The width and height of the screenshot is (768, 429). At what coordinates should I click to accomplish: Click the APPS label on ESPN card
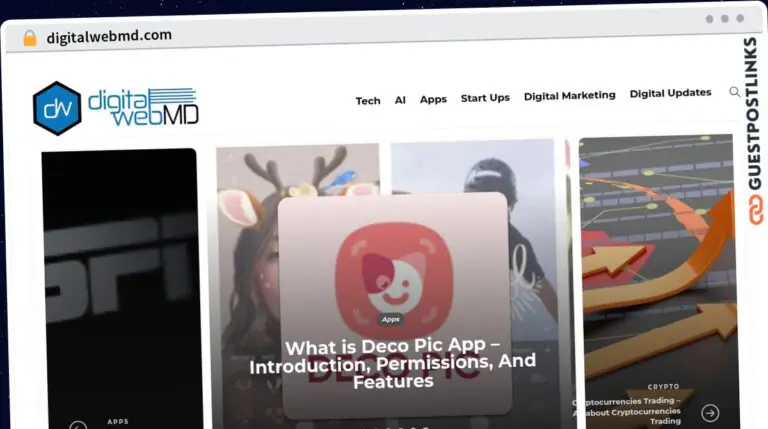(x=118, y=421)
